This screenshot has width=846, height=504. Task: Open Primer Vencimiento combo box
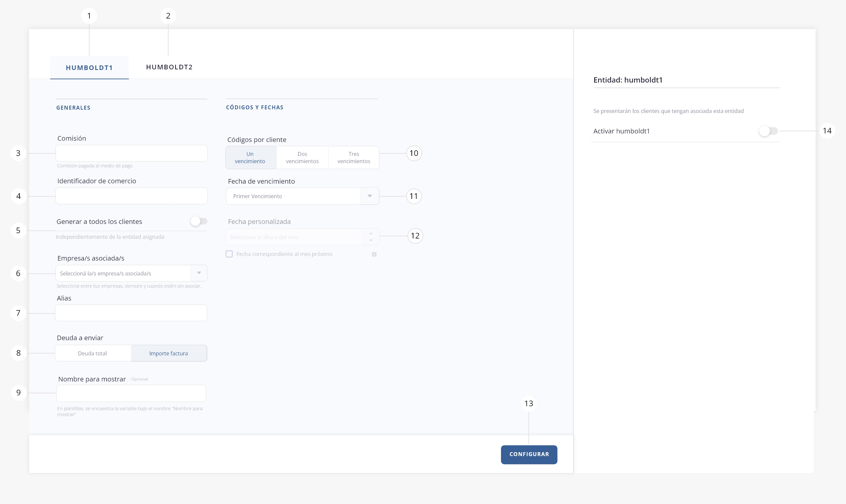pos(293,196)
